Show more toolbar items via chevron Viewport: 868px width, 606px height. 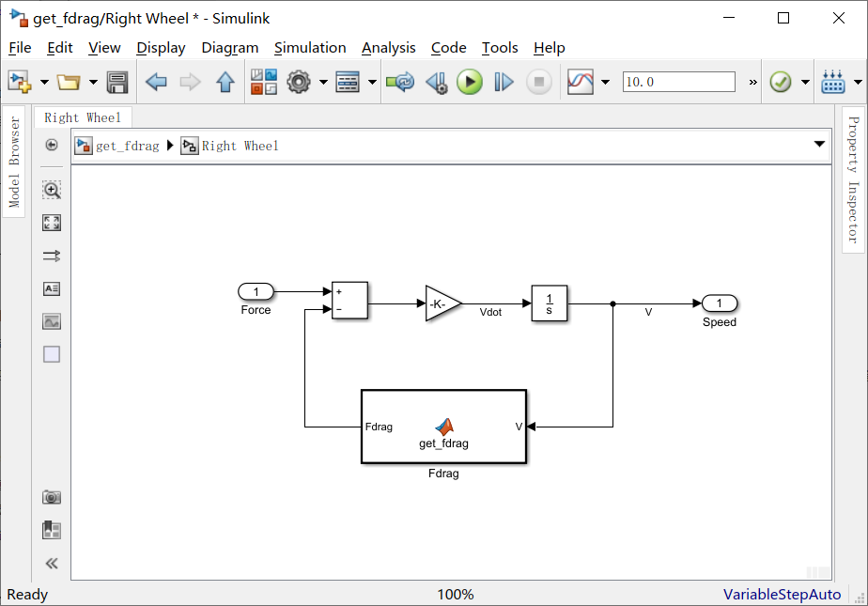[x=752, y=83]
